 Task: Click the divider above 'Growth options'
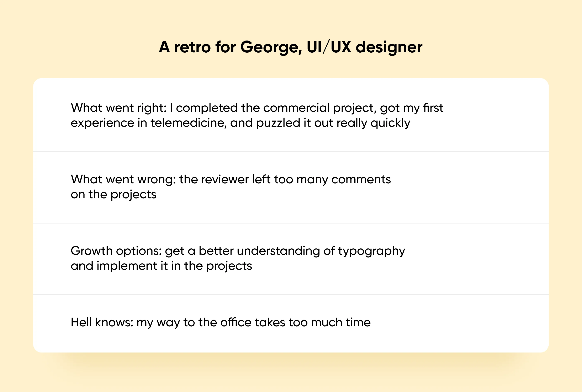(291, 223)
